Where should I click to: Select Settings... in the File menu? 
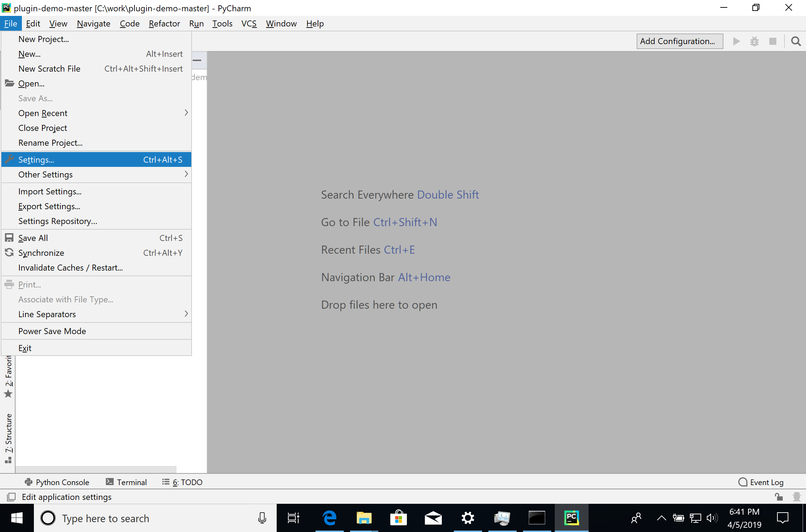tap(96, 160)
